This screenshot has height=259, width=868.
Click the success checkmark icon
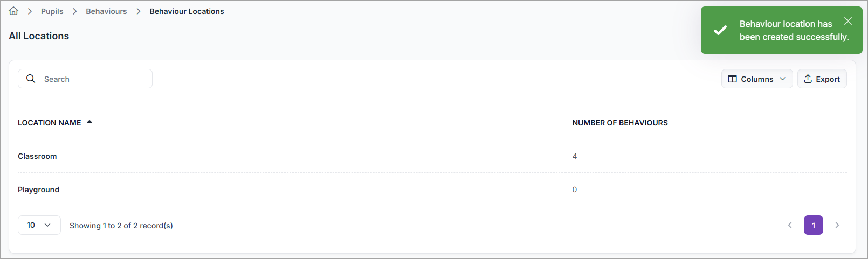coord(720,30)
